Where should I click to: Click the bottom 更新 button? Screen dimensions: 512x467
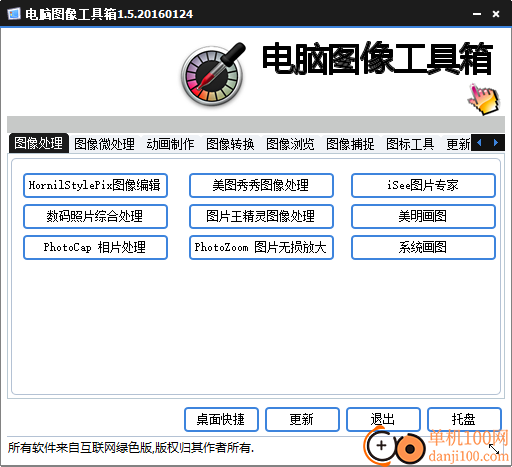click(x=302, y=419)
